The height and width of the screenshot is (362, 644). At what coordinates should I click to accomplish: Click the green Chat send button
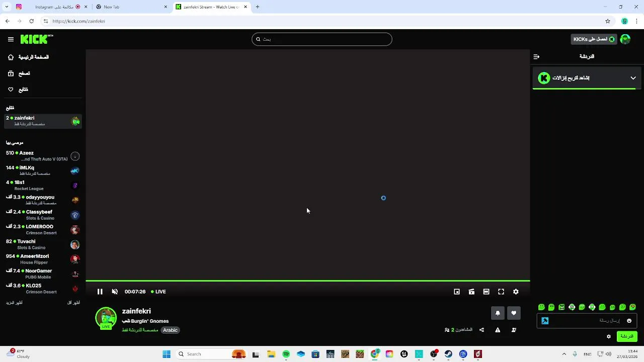(627, 336)
